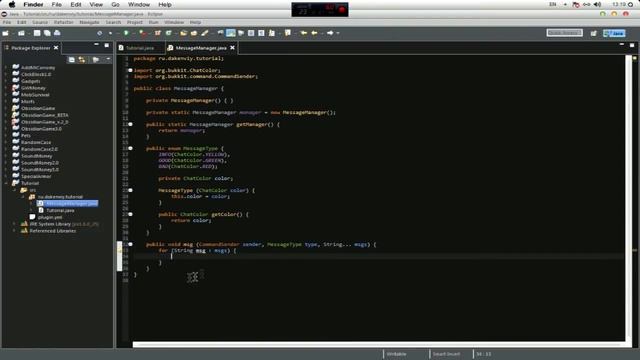This screenshot has width=640, height=360.
Task: Toggle fold marker beside getManager method
Action: coord(130,124)
